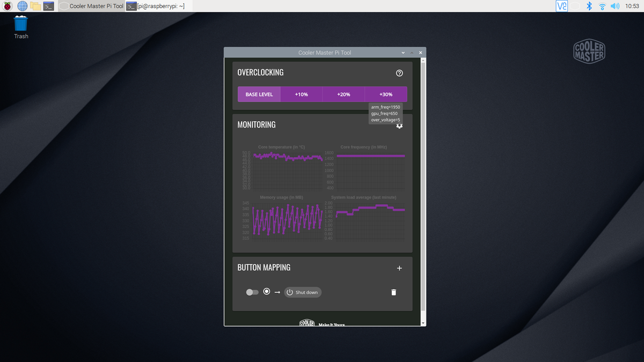Select +30% overclocking level
Screen dimensions: 644x362
click(x=386, y=94)
